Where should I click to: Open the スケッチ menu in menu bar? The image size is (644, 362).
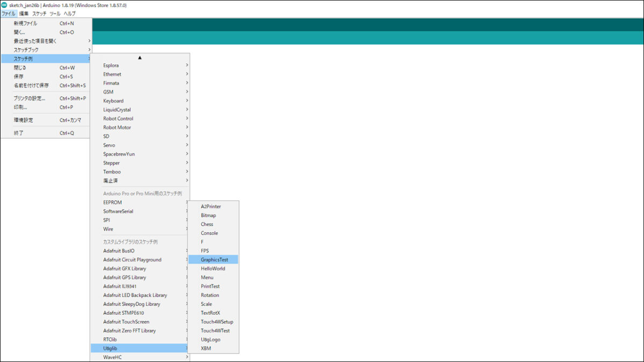[39, 13]
